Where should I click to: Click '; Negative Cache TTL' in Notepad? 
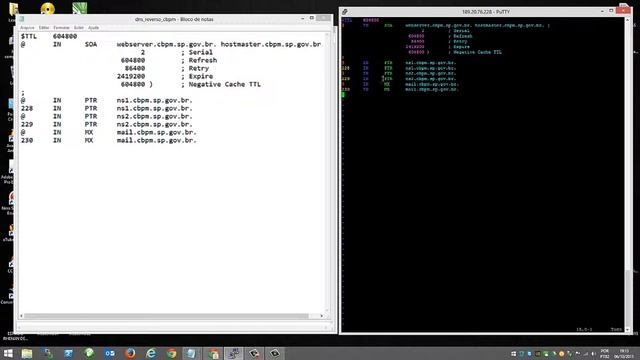pos(220,84)
